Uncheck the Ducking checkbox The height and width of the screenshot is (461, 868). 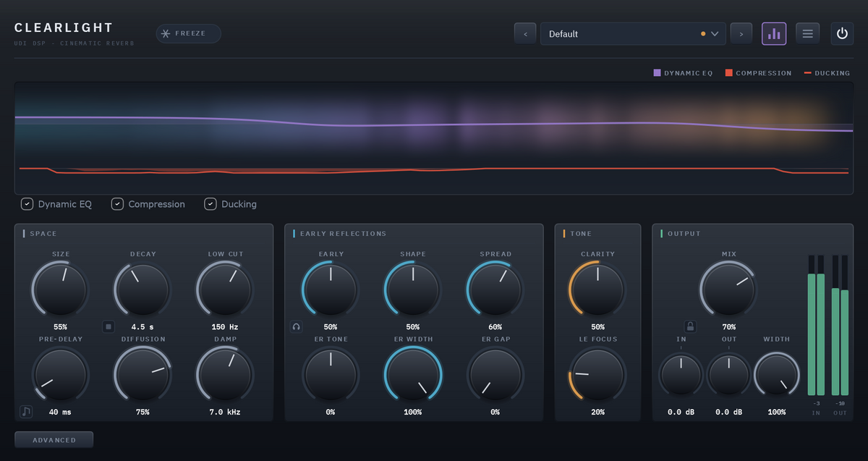tap(210, 204)
